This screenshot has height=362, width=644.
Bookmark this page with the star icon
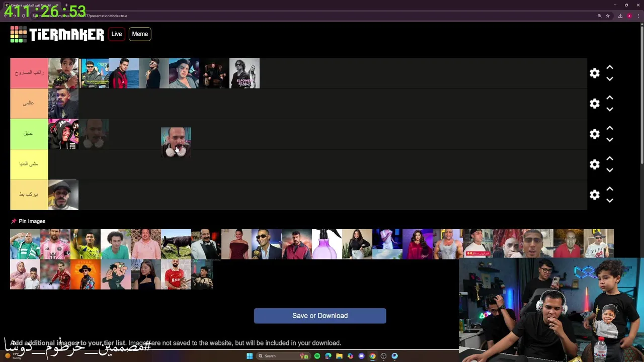click(x=608, y=16)
